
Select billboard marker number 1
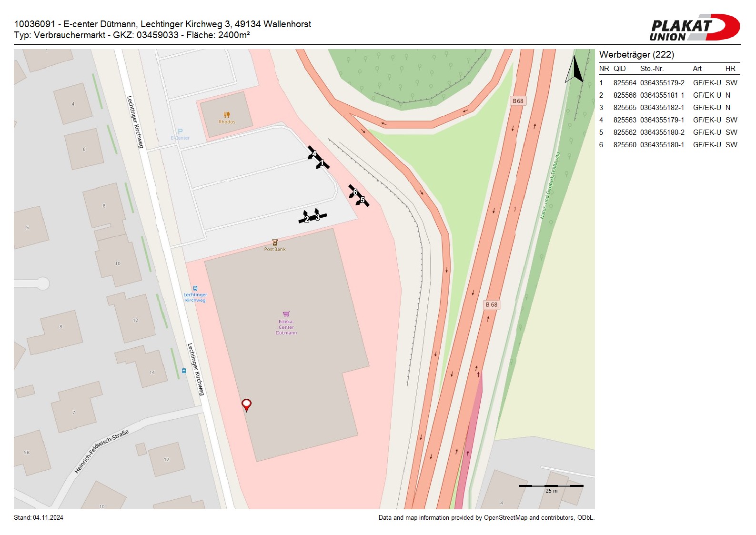click(x=322, y=163)
